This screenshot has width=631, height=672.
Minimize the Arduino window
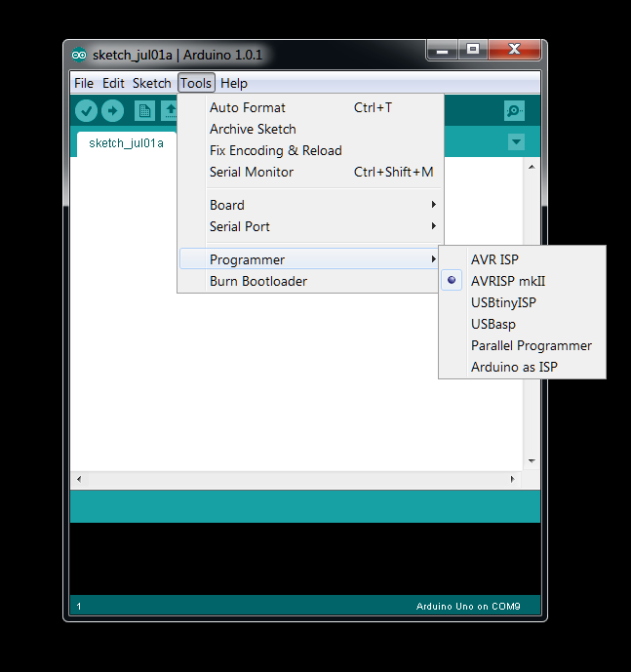[443, 50]
